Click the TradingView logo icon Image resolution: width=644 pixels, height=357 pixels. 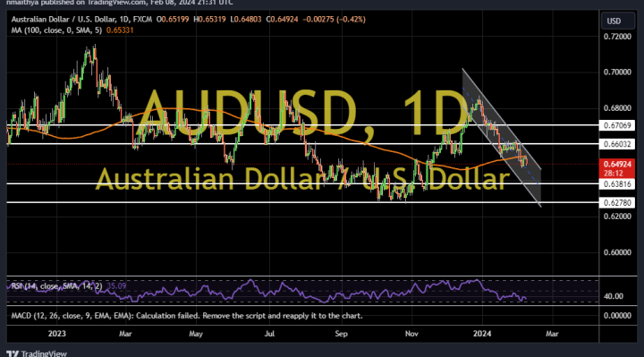(x=13, y=353)
